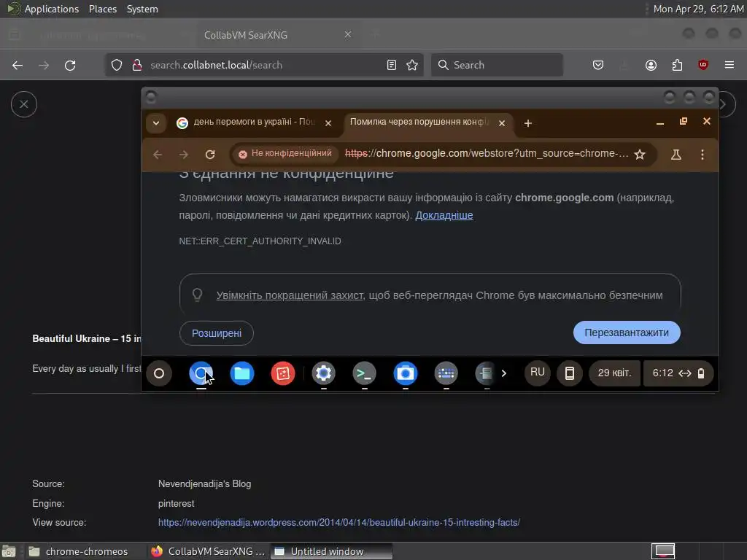Screen dimensions: 747x560
Task: Open Files app in ChromeOS shelf
Action: click(242, 373)
